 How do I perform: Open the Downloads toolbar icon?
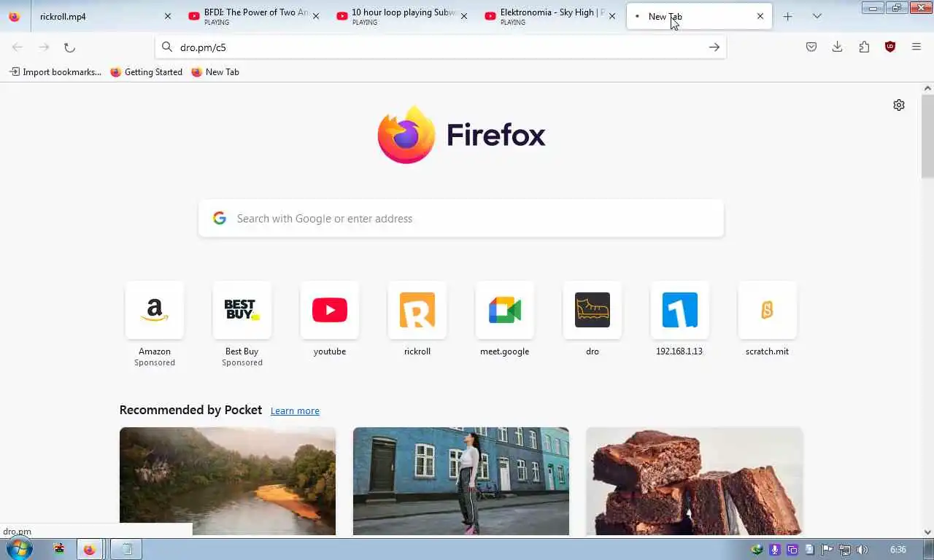[x=838, y=47]
